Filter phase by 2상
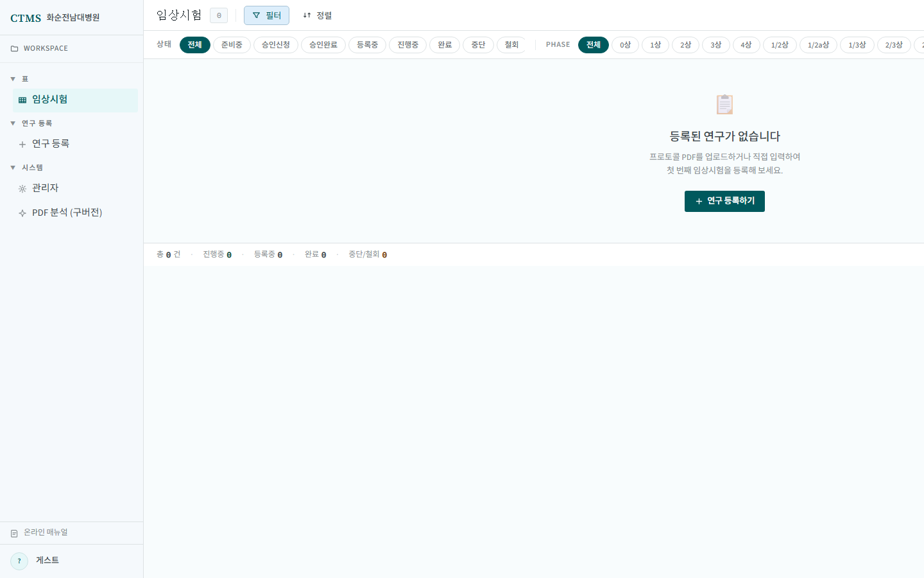Screen dimensions: 924x578 [x=686, y=45]
